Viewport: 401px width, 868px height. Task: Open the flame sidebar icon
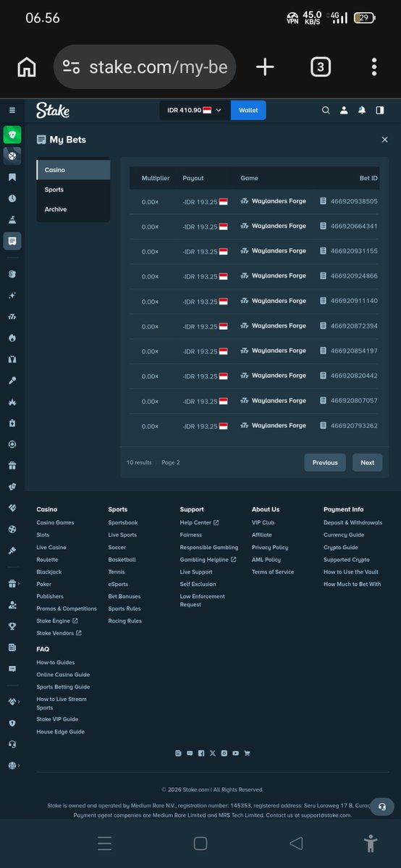click(x=12, y=338)
